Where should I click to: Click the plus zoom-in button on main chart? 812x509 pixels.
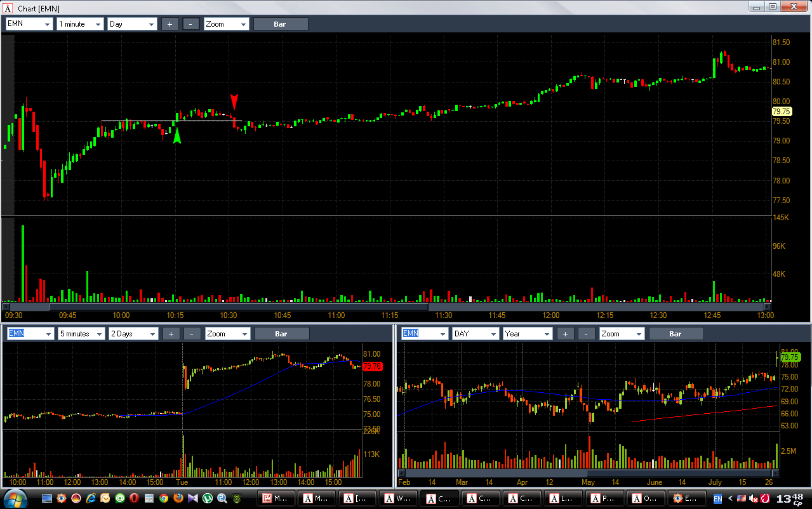coord(170,24)
